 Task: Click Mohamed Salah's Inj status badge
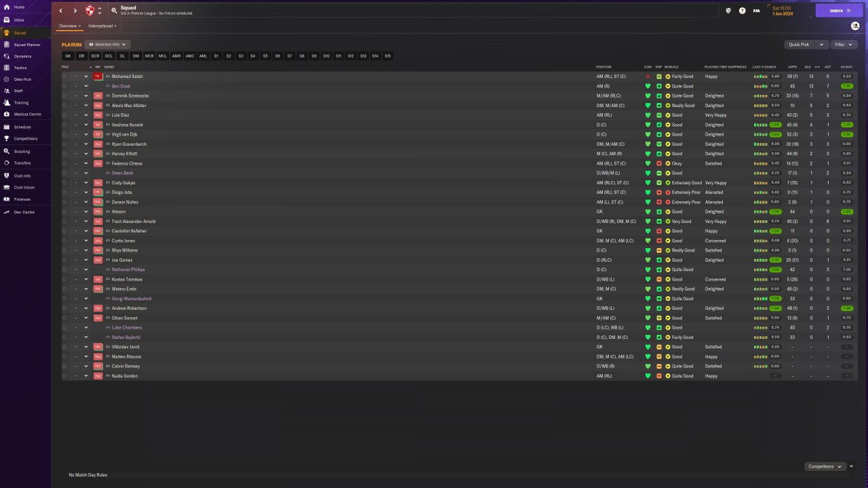pyautogui.click(x=98, y=77)
